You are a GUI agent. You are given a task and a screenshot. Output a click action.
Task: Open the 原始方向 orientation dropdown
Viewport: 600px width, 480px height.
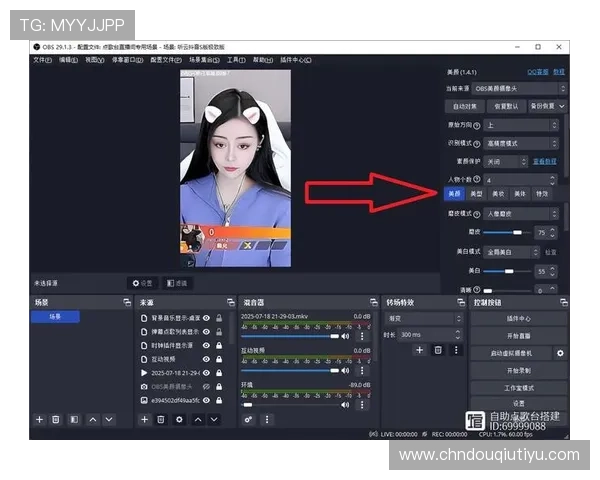(521, 125)
